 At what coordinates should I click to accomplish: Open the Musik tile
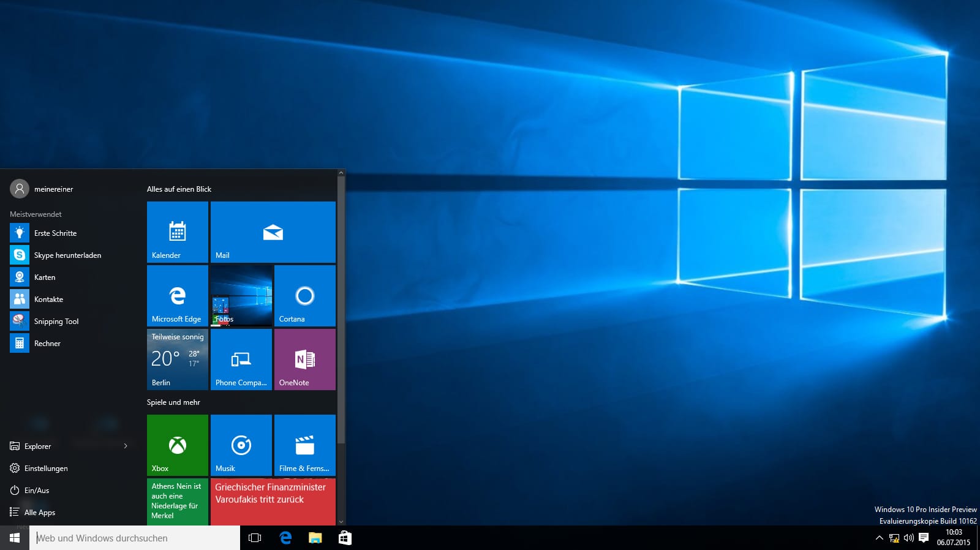(241, 445)
